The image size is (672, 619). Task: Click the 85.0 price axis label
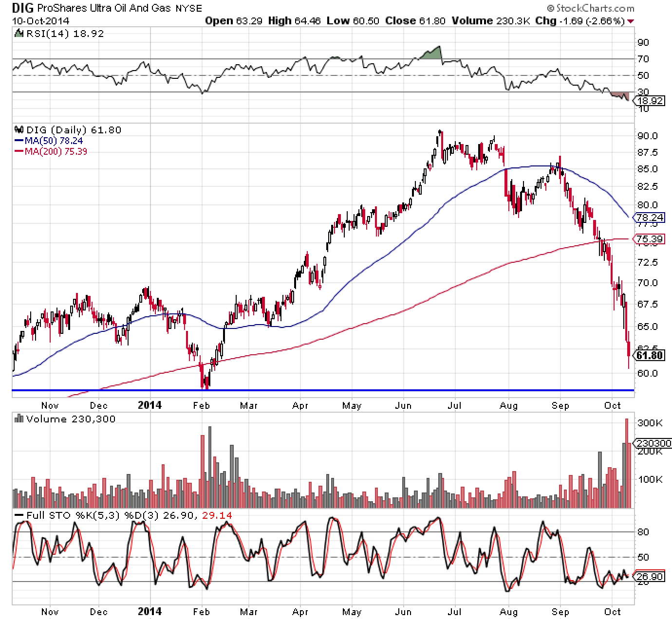point(648,169)
